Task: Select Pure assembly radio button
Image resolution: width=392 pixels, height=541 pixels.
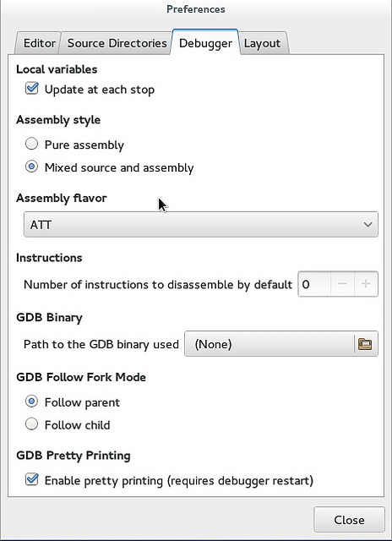Action: 32,145
